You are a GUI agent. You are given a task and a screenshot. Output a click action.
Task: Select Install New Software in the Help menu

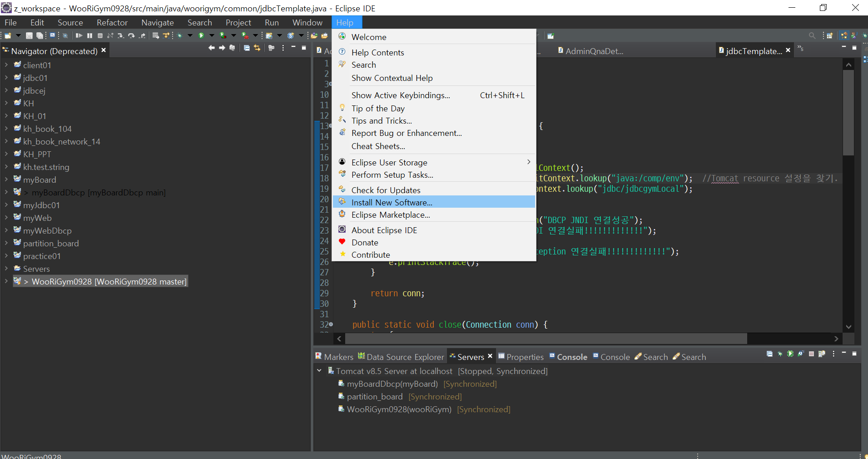pos(434,202)
